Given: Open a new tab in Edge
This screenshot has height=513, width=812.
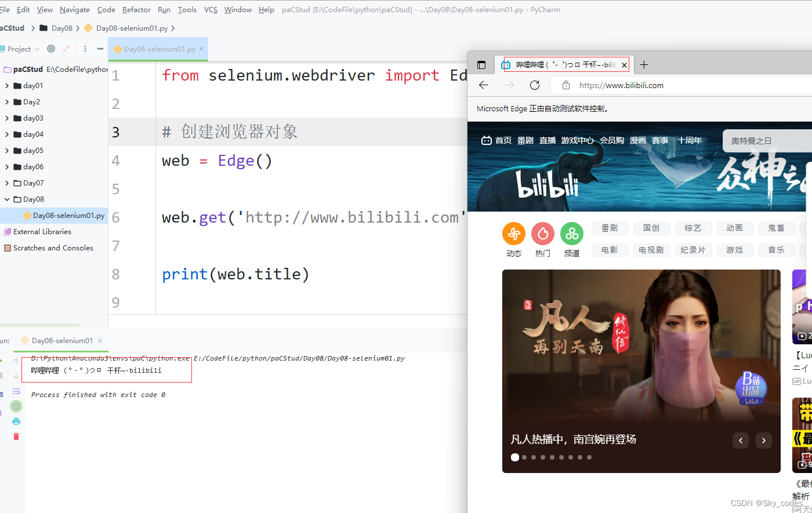Looking at the screenshot, I should 644,64.
